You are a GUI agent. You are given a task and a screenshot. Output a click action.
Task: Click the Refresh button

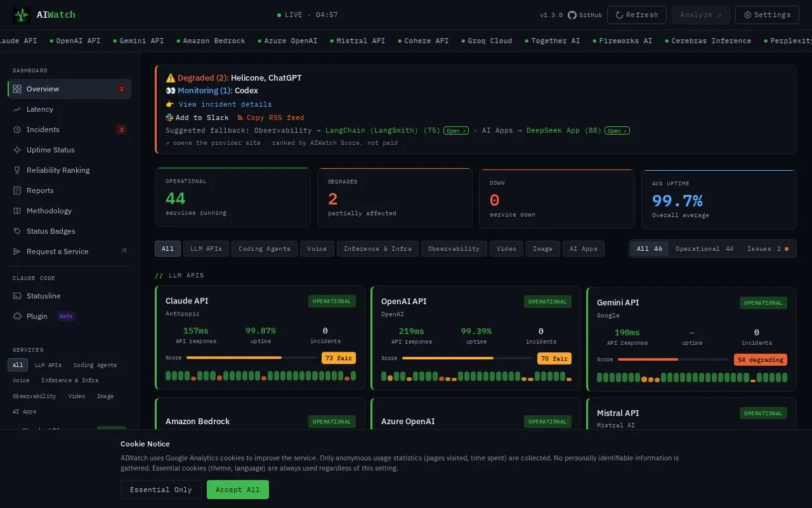(x=637, y=15)
